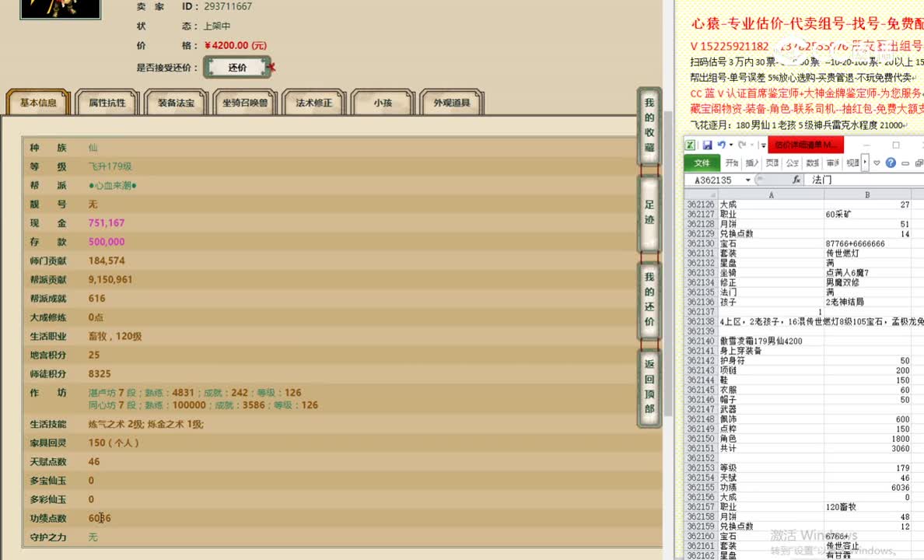The height and width of the screenshot is (560, 924).
Task: Open the 文件 menu in Excel
Action: pyautogui.click(x=702, y=163)
